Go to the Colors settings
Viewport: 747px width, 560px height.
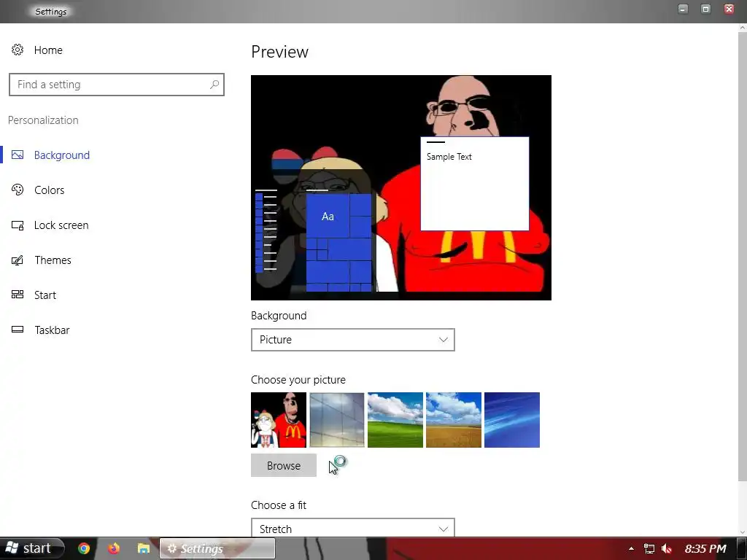click(x=49, y=190)
